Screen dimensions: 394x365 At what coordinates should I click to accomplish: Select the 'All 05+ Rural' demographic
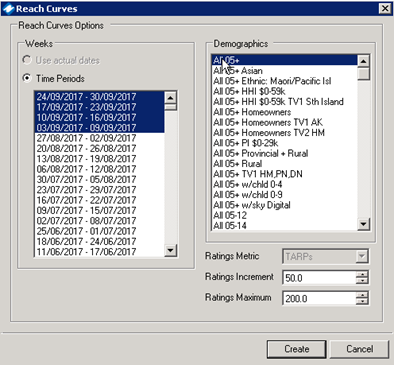tap(284, 164)
